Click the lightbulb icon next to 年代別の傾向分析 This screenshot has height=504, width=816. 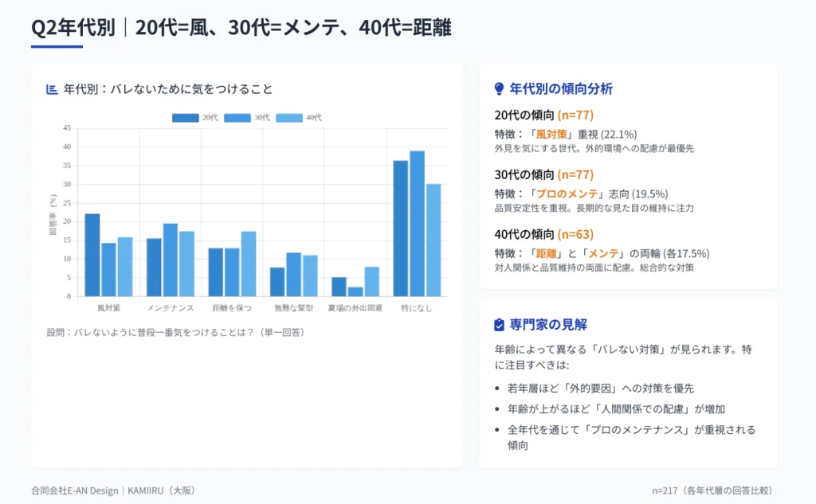point(500,88)
